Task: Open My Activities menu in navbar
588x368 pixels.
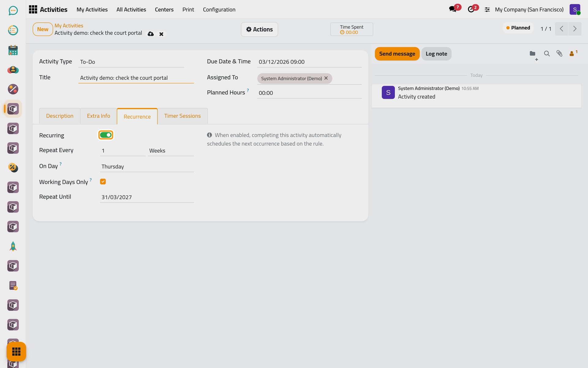Action: coord(92,10)
